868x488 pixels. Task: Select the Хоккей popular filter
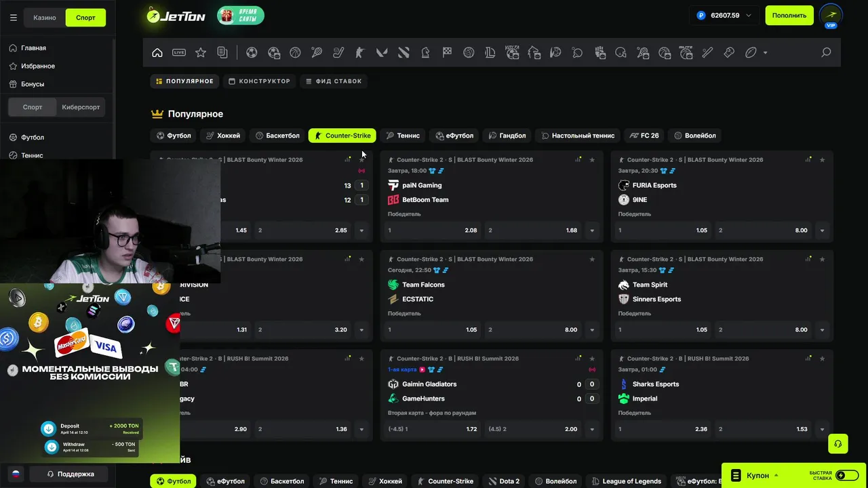pyautogui.click(x=223, y=136)
